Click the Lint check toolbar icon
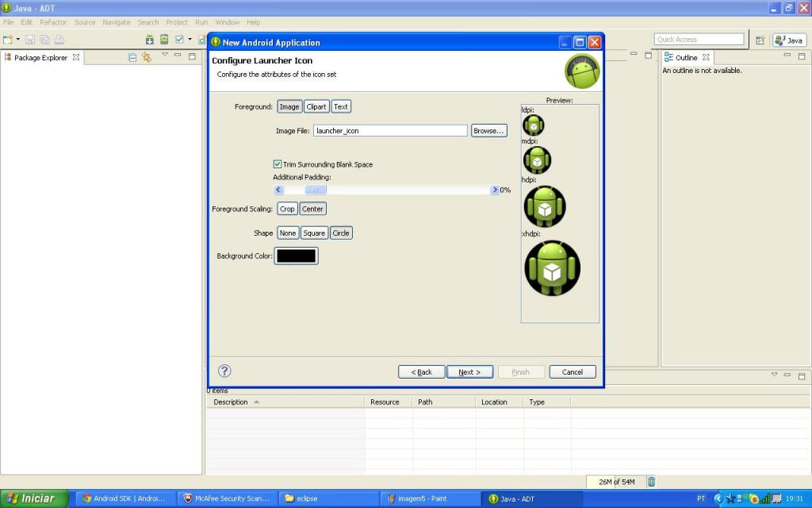 (180, 40)
